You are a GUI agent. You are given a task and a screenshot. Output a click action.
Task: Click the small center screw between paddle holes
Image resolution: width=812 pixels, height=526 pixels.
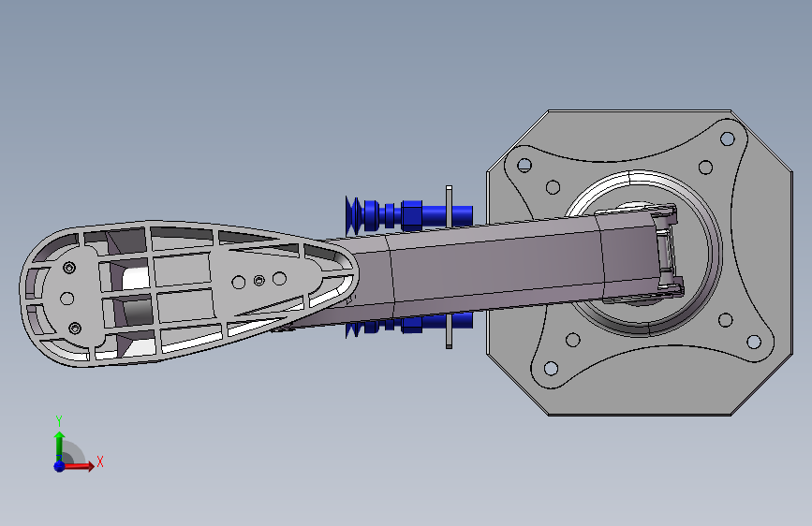[258, 281]
